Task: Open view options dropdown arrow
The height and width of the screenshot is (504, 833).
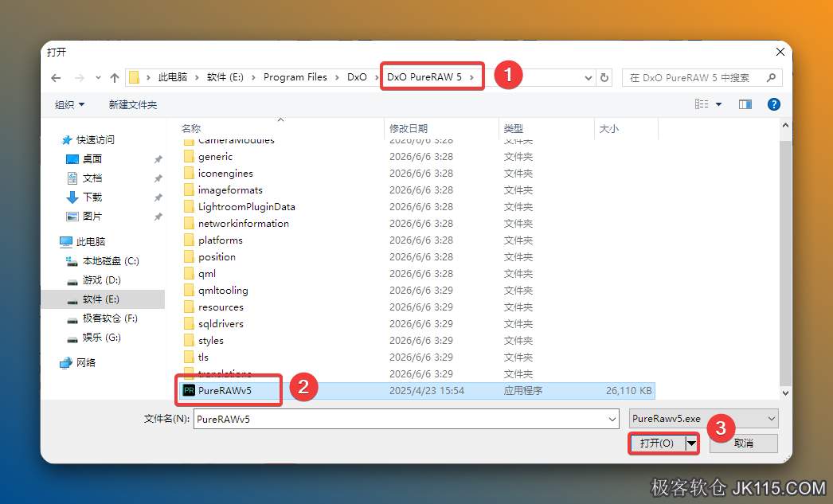Action: pos(719,104)
